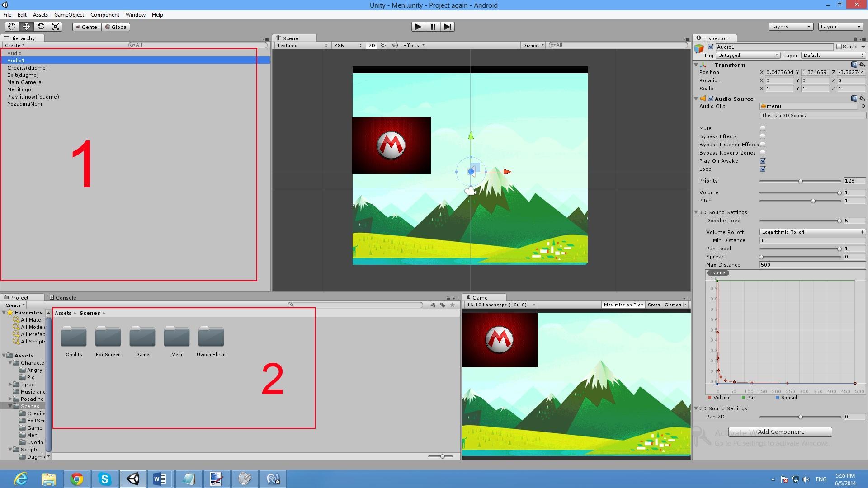Disable Play On Awake checkbox

(x=763, y=161)
